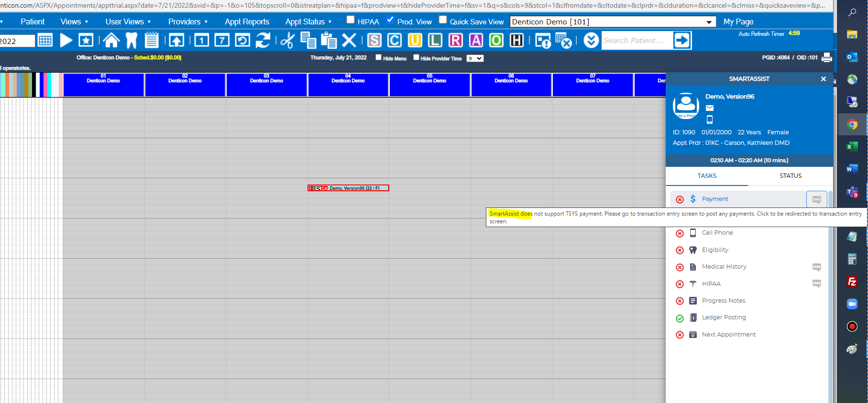Open the Progress Notes task
The height and width of the screenshot is (403, 868).
[724, 301]
